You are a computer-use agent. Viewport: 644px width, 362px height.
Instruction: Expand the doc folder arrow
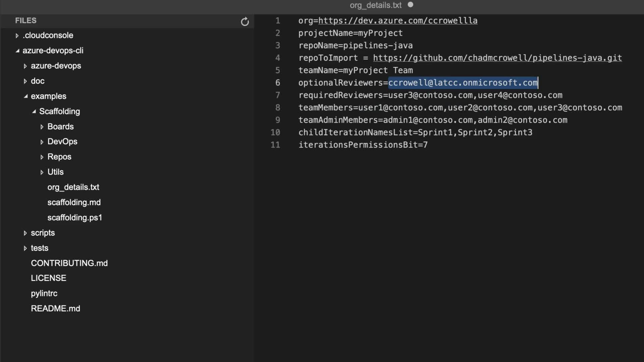(x=25, y=81)
